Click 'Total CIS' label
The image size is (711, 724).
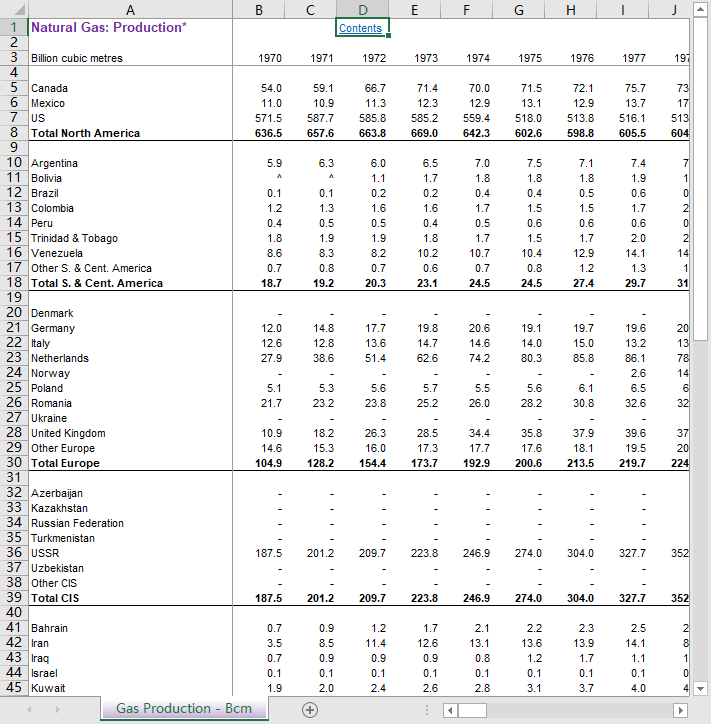pyautogui.click(x=55, y=598)
